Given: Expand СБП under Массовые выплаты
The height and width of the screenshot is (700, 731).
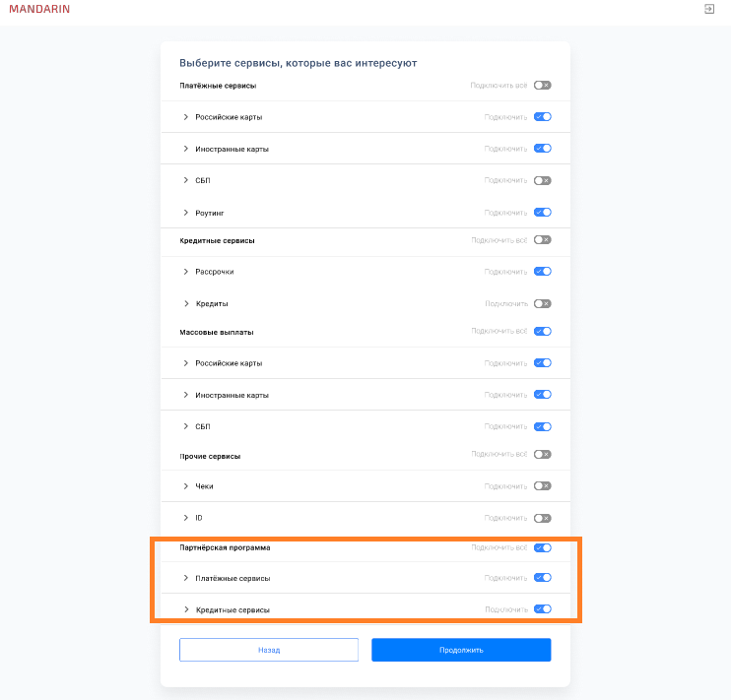Looking at the screenshot, I should (185, 426).
